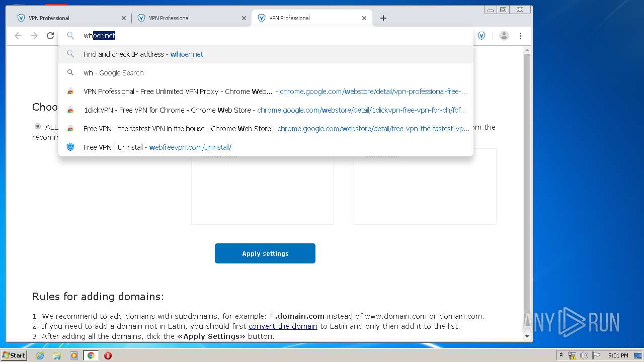Open the volume speaker tray icon
The image size is (644, 362).
584,355
